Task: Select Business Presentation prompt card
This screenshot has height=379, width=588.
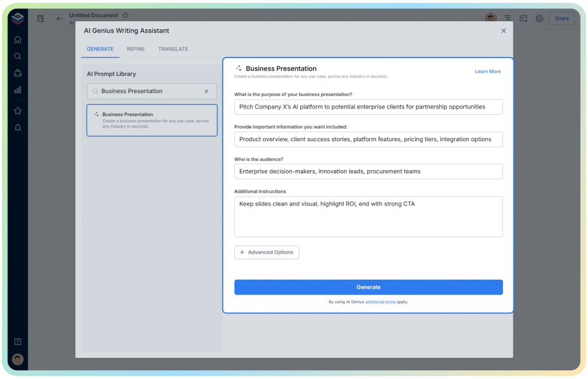Action: click(x=152, y=121)
